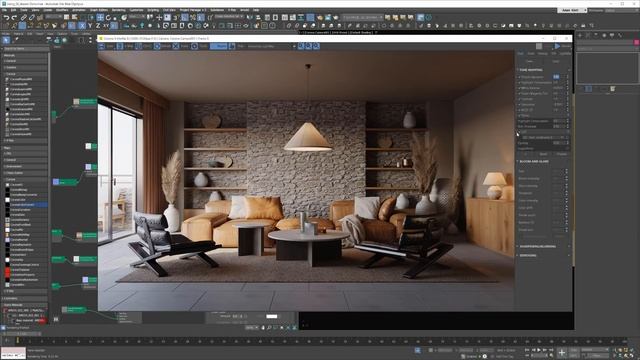Open the Display tab in command panel

[612, 36]
